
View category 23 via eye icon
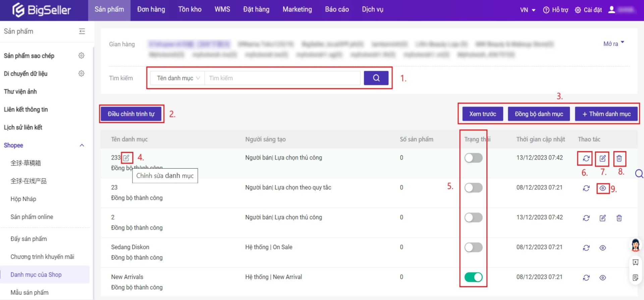click(602, 188)
